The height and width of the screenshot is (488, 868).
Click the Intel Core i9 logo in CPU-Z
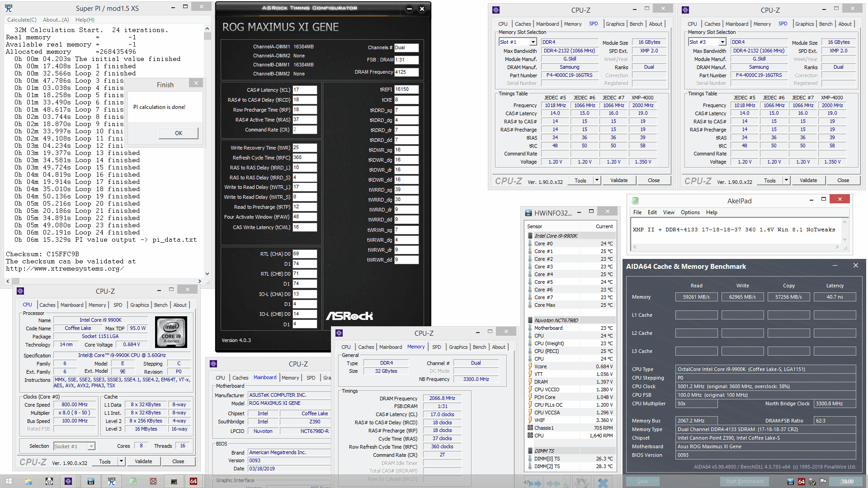(x=171, y=332)
